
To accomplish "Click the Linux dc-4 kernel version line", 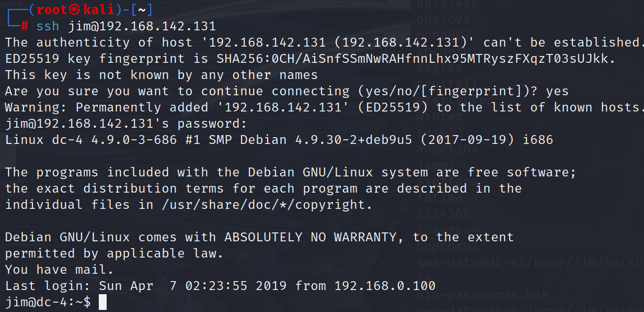I will click(279, 140).
